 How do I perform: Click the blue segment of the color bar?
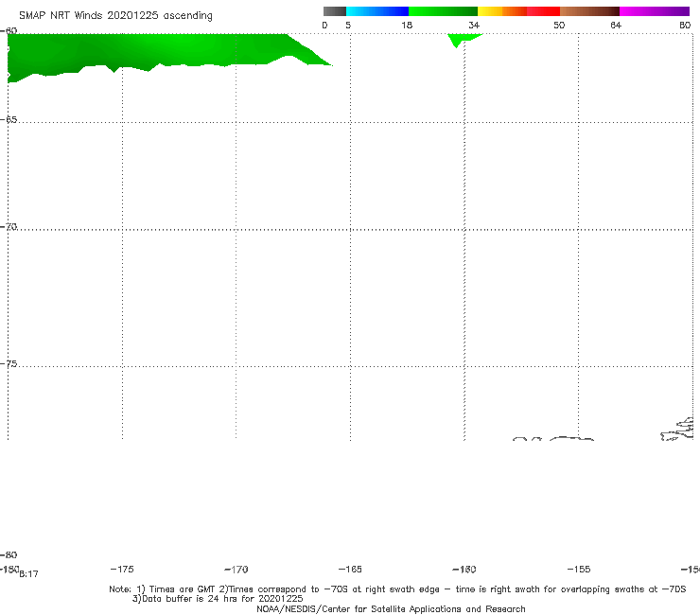point(377,11)
